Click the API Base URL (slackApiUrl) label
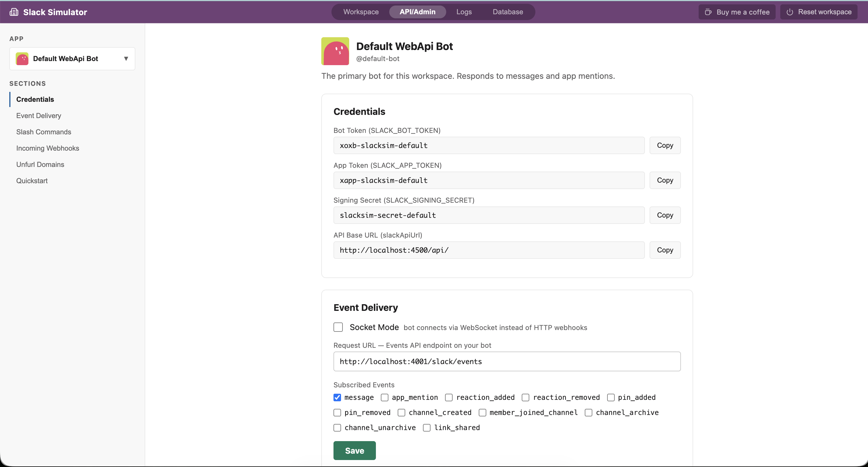The width and height of the screenshot is (868, 467). pos(378,235)
